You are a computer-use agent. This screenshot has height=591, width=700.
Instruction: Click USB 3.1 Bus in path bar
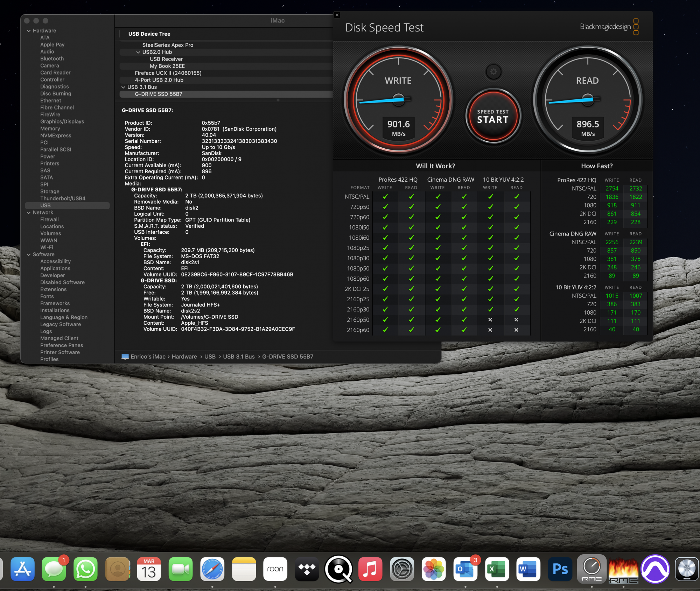tap(239, 357)
